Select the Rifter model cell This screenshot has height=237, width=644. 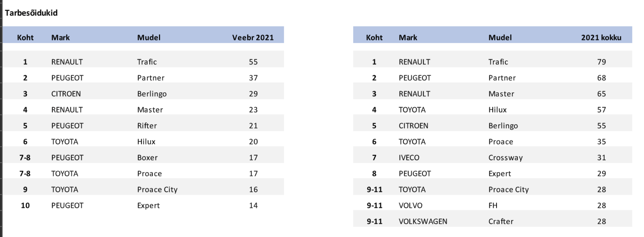(x=147, y=126)
